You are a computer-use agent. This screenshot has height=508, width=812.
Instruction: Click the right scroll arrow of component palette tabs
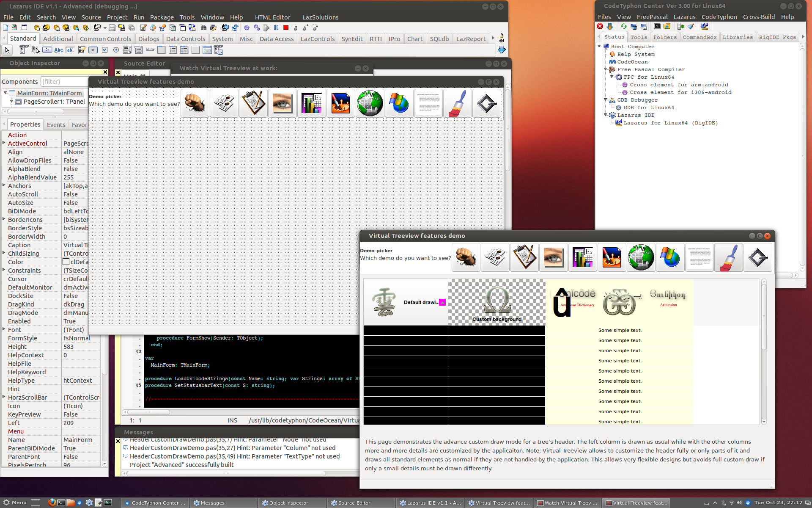[x=493, y=38]
